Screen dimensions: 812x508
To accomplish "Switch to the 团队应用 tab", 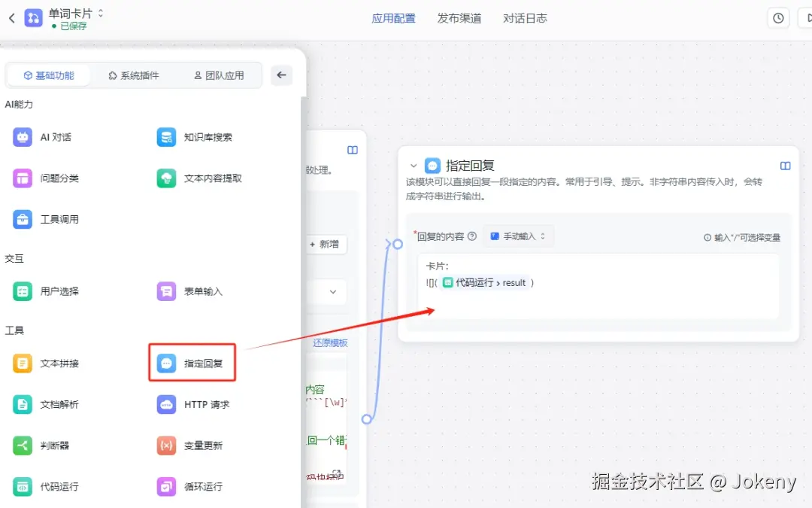I will click(219, 76).
